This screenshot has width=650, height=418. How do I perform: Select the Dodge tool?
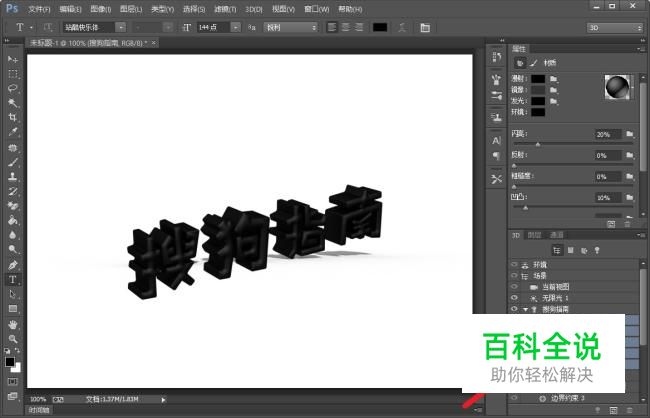(13, 249)
